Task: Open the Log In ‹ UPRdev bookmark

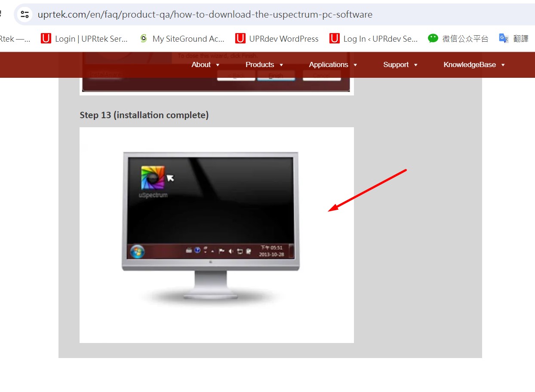Action: tap(373, 39)
